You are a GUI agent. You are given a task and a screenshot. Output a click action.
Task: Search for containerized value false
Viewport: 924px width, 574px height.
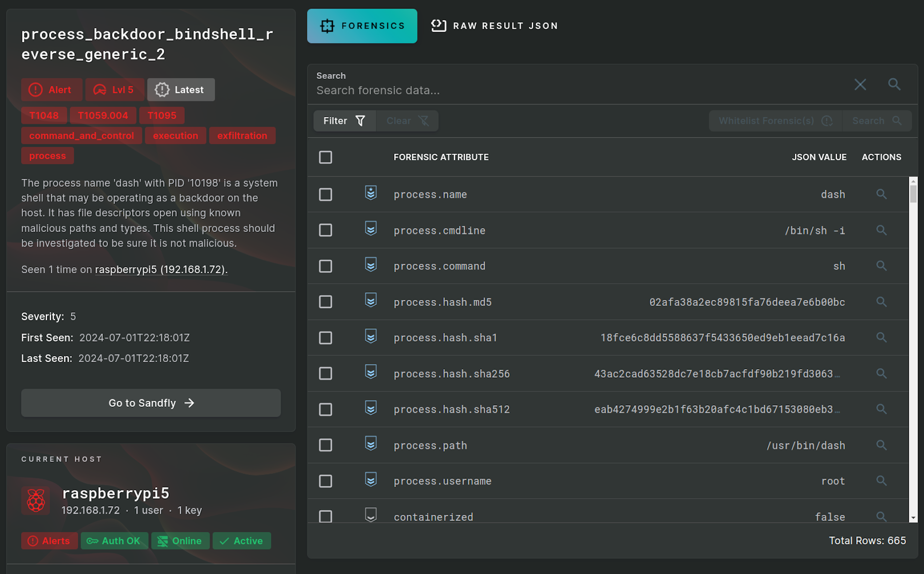click(x=881, y=516)
